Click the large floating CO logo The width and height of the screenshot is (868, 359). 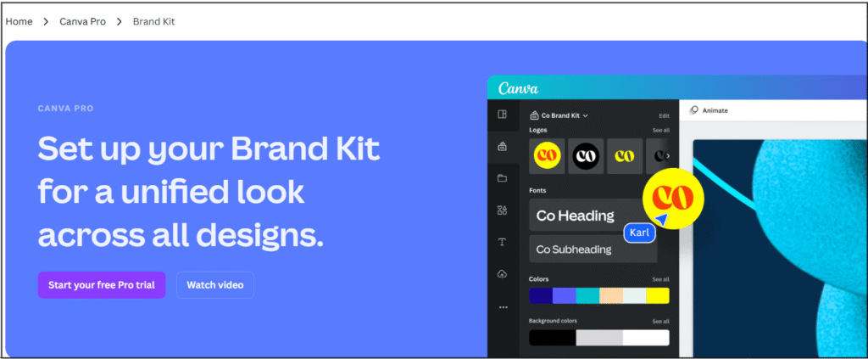[672, 199]
